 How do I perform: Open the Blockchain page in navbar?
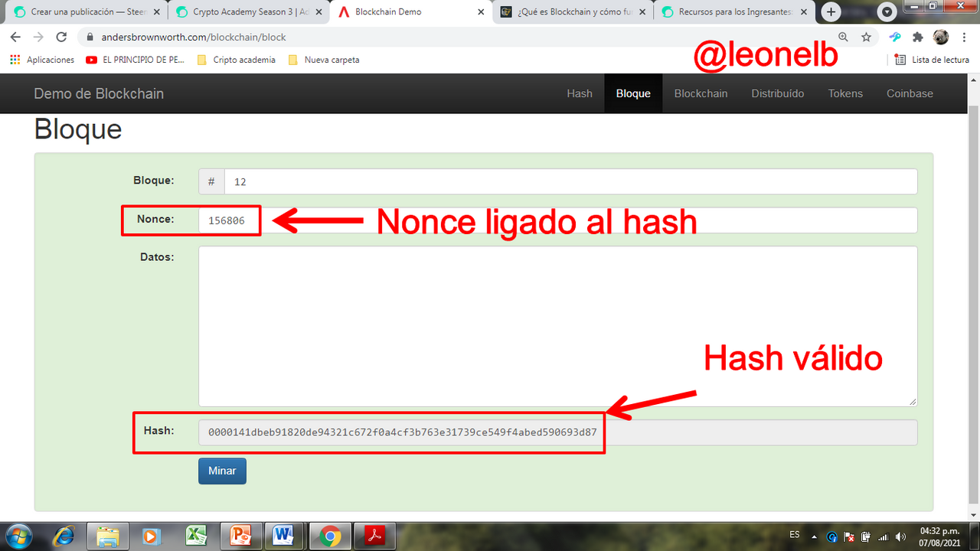(701, 93)
